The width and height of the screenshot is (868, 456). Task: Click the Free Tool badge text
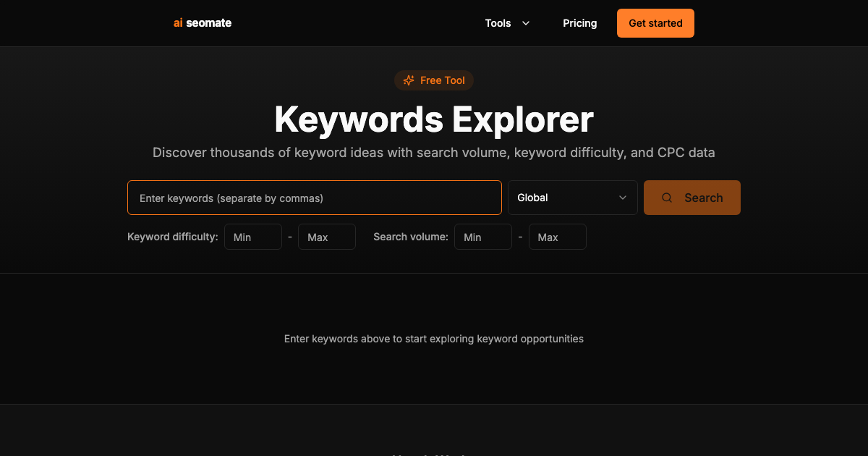(442, 80)
